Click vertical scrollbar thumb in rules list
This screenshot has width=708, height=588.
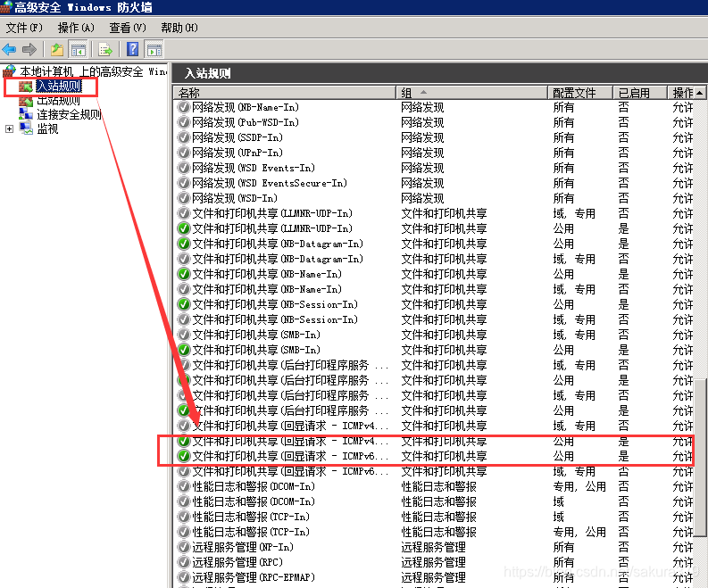700,457
